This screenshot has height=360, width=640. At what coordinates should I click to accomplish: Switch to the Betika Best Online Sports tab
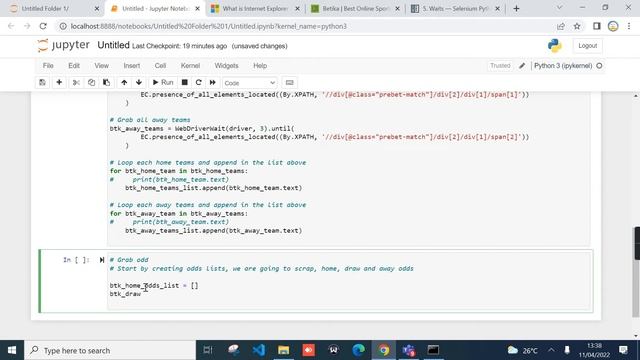click(355, 9)
